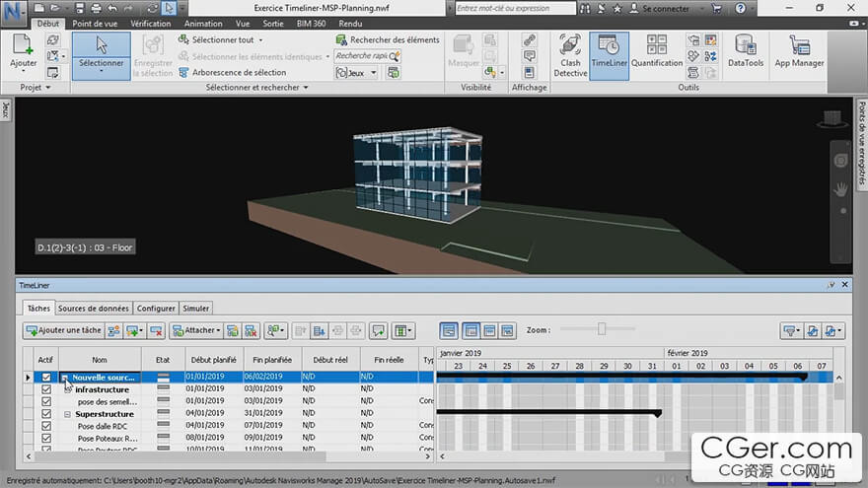Uncheck Actif for infrastructure row
The image size is (868, 488).
46,389
